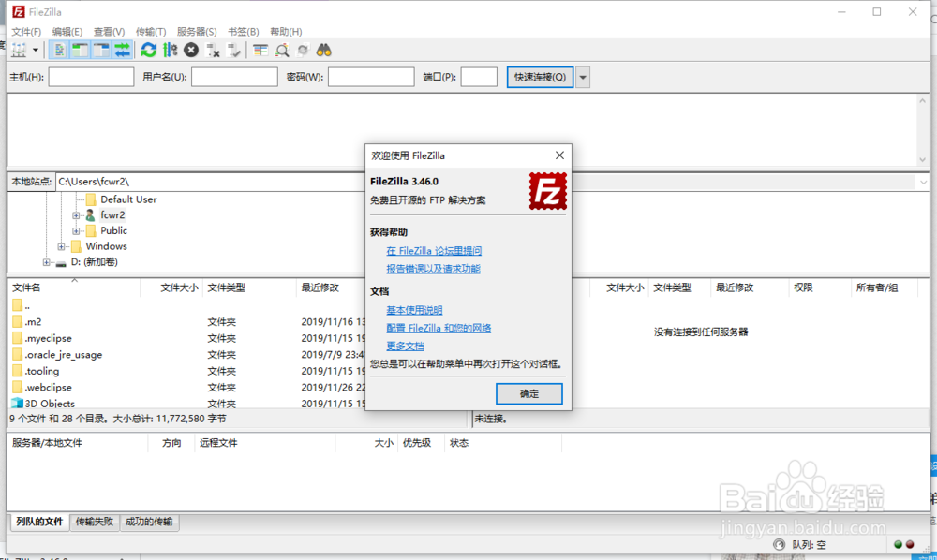
Task: Open the 查看(V) menu
Action: pyautogui.click(x=109, y=32)
